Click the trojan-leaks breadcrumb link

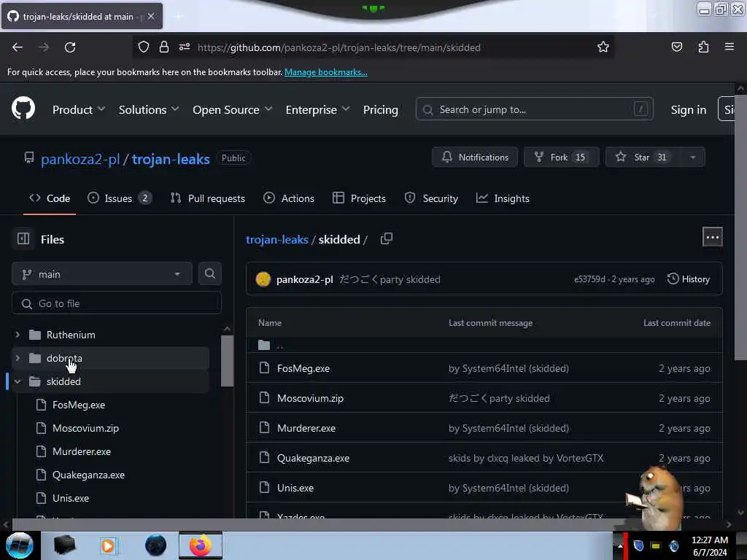(x=276, y=239)
